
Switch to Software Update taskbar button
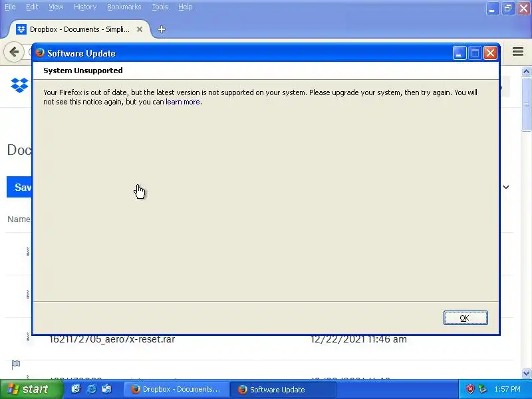283,389
